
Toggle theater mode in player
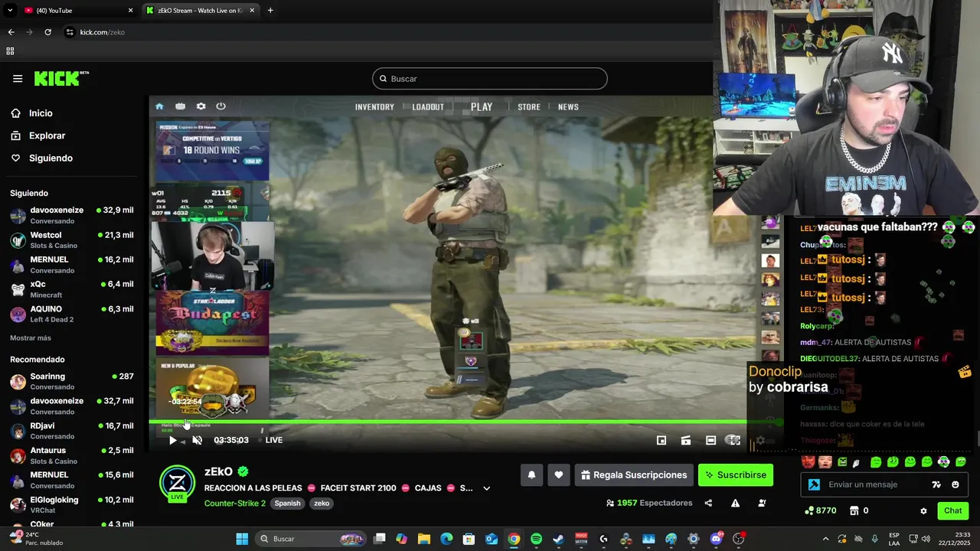(710, 440)
